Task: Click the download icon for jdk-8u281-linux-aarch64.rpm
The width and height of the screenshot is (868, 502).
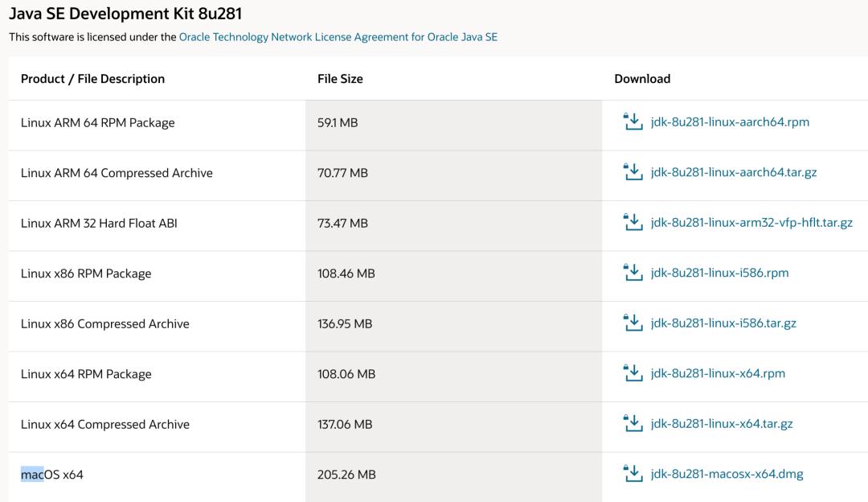Action: point(633,121)
